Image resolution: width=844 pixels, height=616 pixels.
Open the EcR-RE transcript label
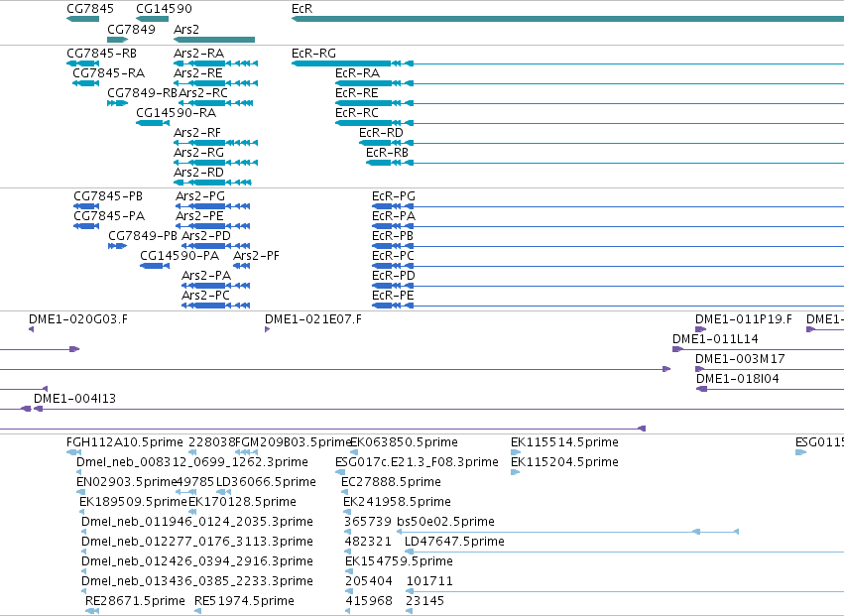click(x=356, y=93)
